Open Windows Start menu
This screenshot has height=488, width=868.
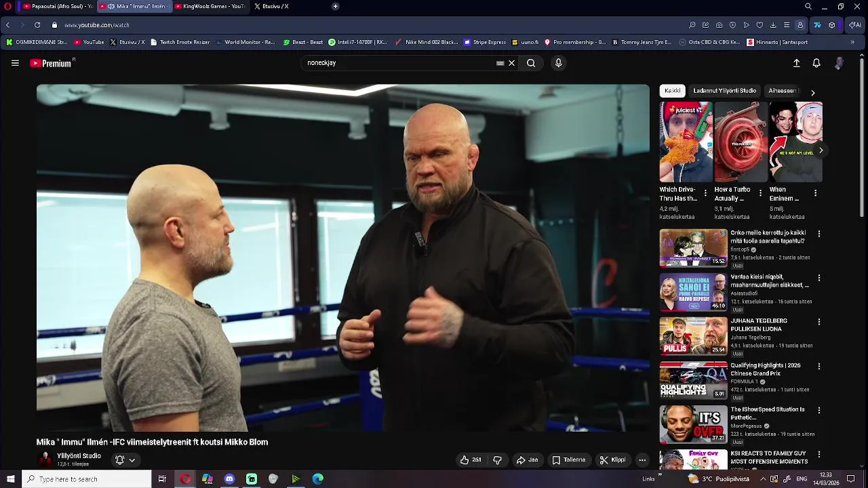(10, 479)
